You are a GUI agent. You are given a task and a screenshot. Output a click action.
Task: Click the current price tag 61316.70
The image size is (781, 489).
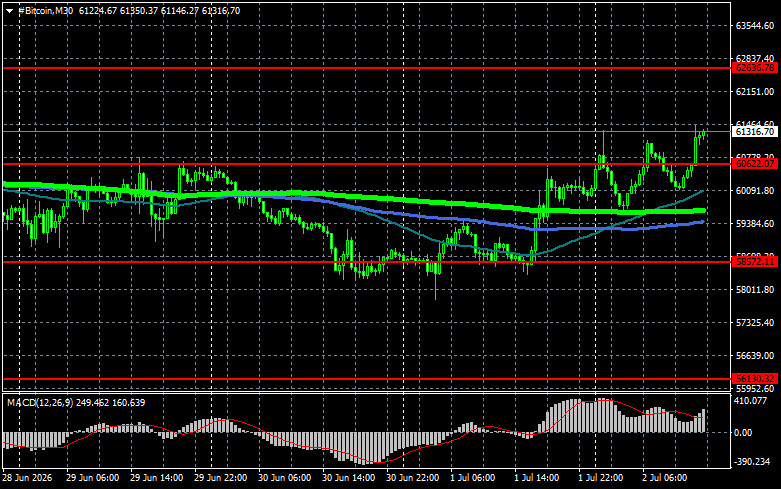[x=755, y=131]
